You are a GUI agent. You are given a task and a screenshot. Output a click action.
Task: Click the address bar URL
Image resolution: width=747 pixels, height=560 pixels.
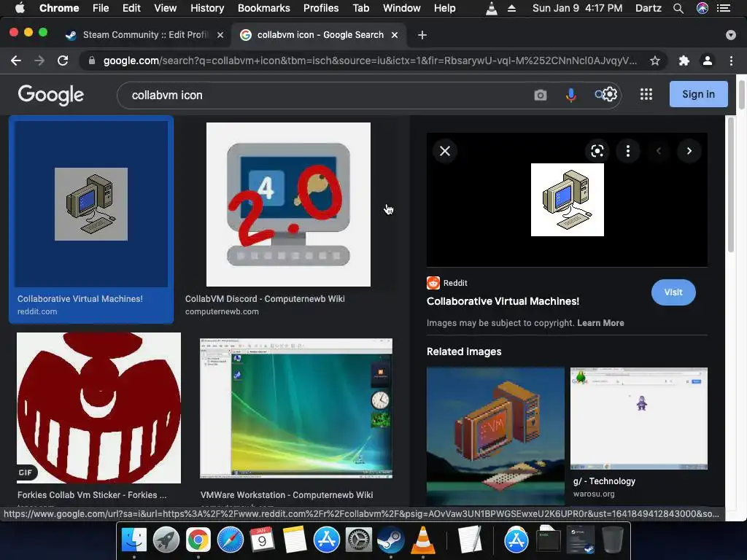(x=370, y=61)
